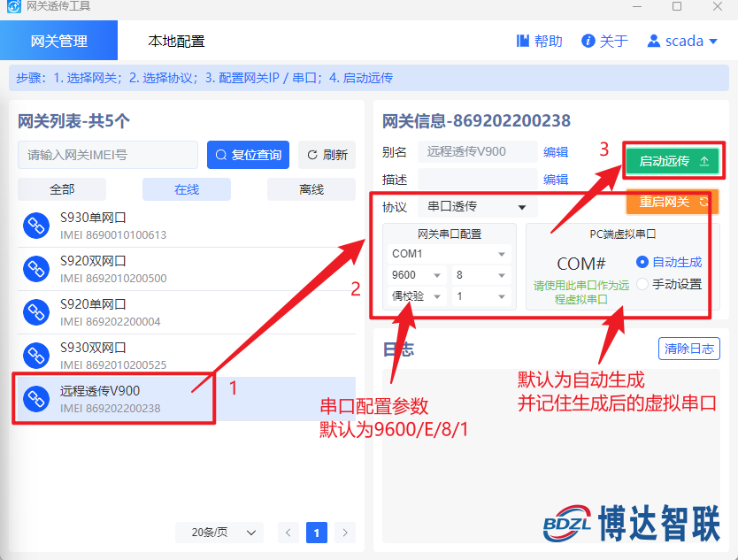Click the link icon beside S930双网口
The width and height of the screenshot is (738, 560).
coord(36,356)
